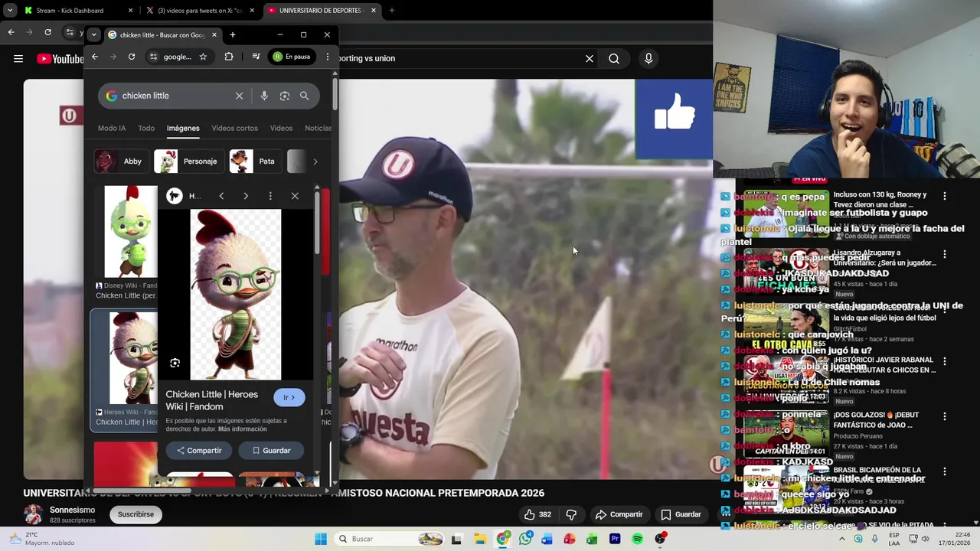980x551 pixels.
Task: Clear the YouTube search field
Action: (590, 58)
